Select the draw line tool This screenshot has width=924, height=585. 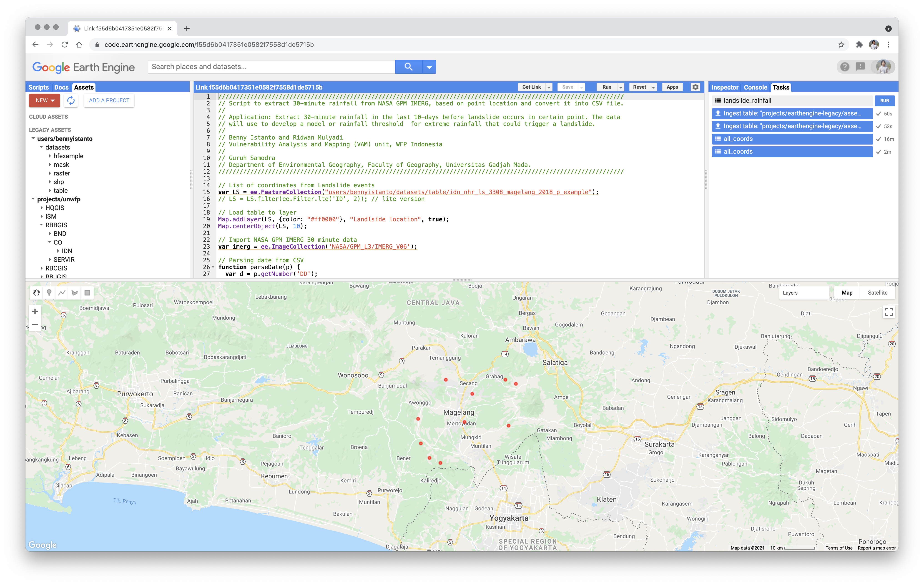(62, 293)
